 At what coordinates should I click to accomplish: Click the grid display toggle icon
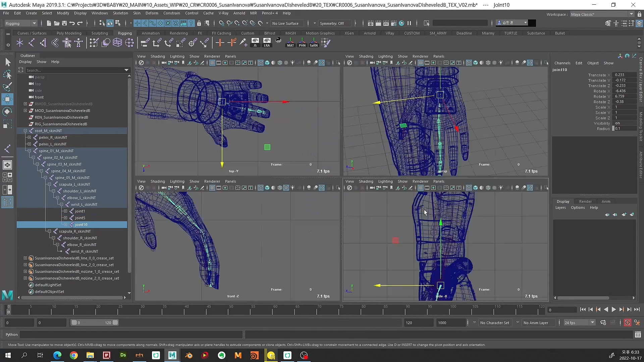(x=212, y=63)
